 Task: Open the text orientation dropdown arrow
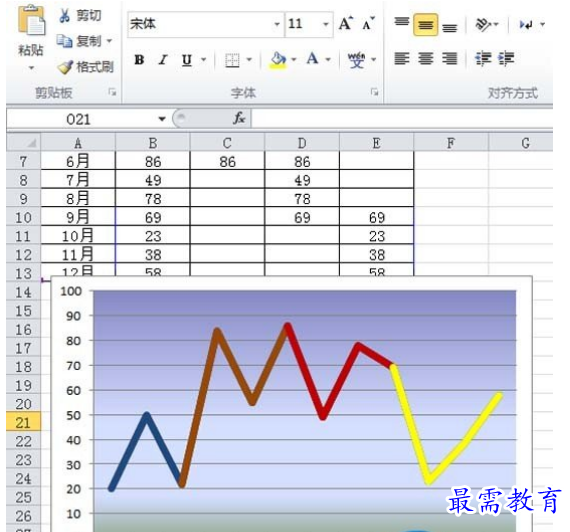(496, 25)
